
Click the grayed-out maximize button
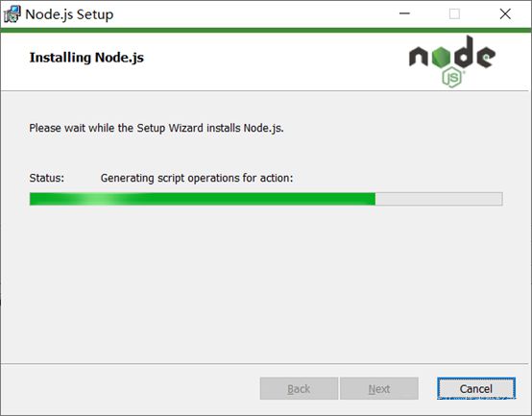(x=454, y=13)
